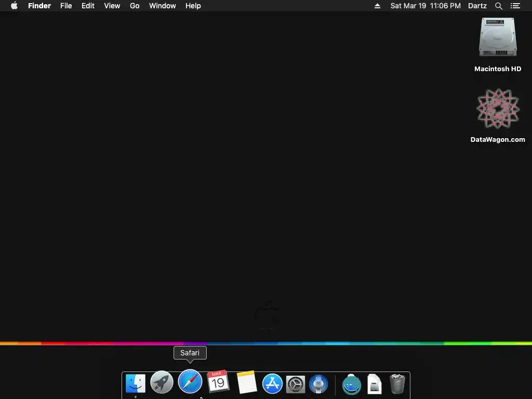
Task: Open the View menu
Action: (112, 6)
